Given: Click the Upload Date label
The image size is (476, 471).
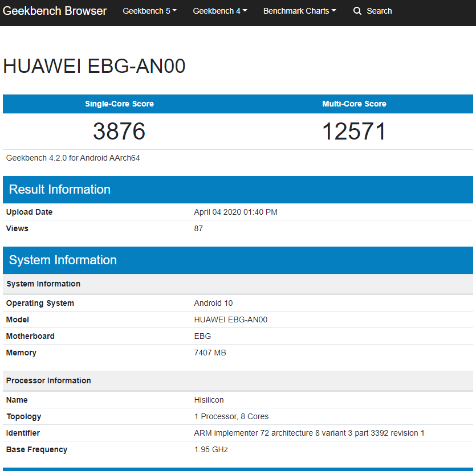Looking at the screenshot, I should click(x=29, y=212).
